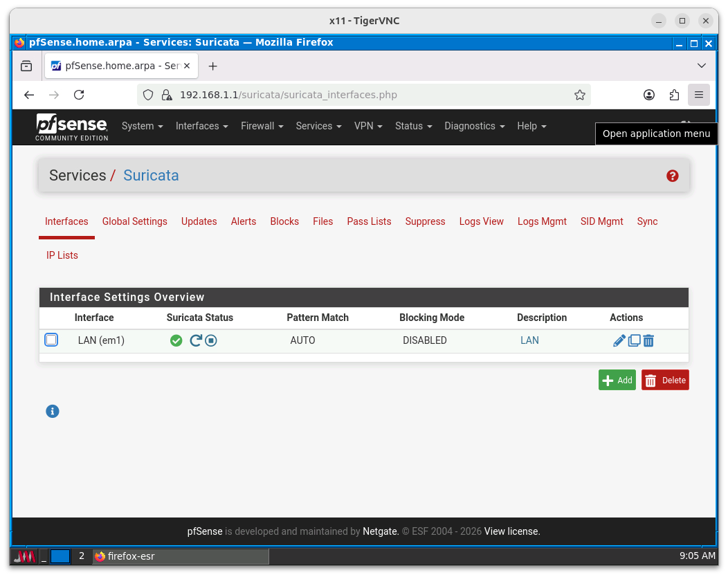Open the Suppress tab
The height and width of the screenshot is (577, 728).
pos(426,222)
